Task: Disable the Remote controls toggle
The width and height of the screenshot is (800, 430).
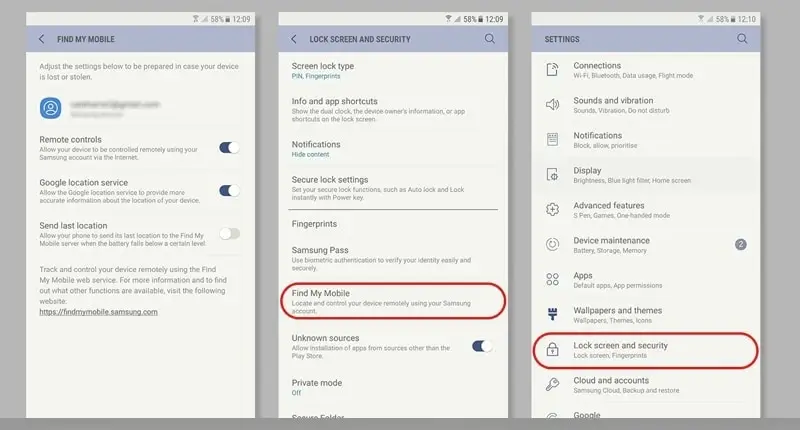Action: pos(229,147)
